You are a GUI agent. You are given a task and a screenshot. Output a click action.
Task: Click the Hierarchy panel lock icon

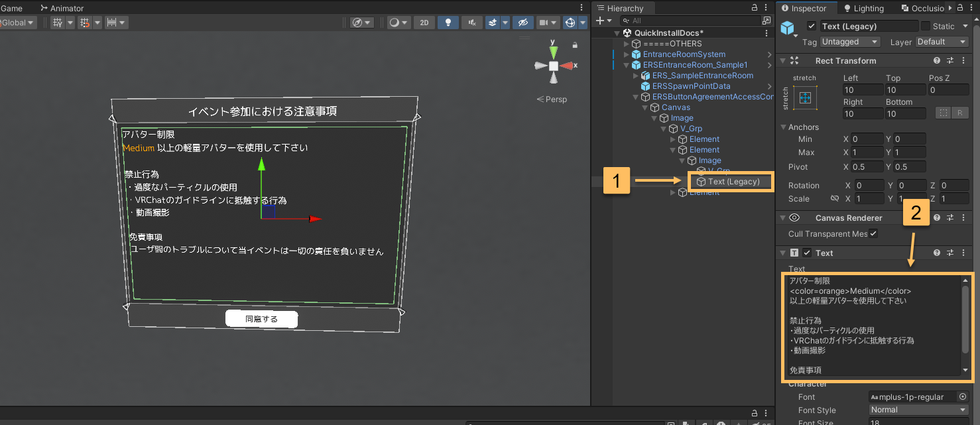coord(754,8)
